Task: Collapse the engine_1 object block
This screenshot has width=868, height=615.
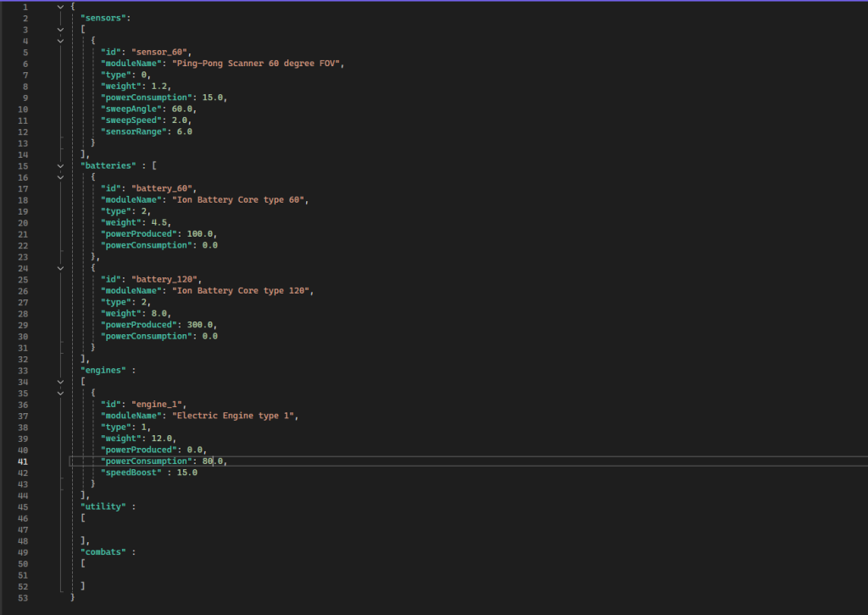Action: [59, 393]
